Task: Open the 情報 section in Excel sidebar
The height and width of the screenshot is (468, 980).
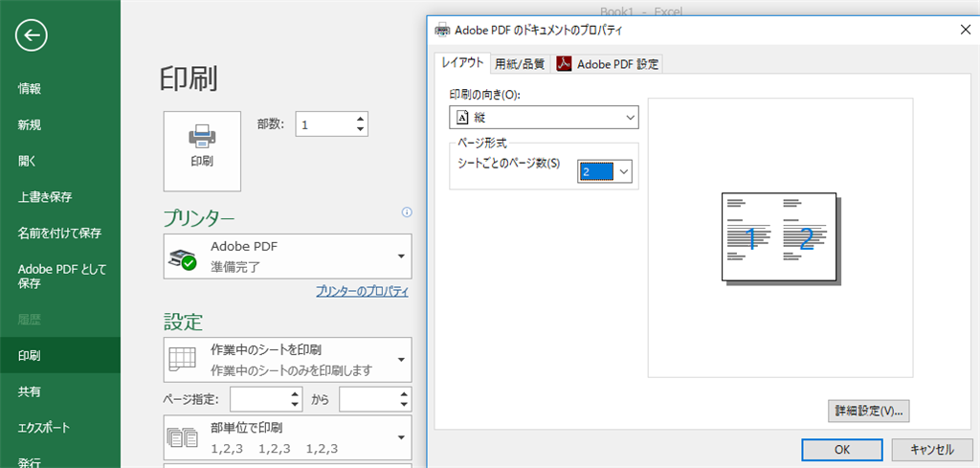Action: 30,89
